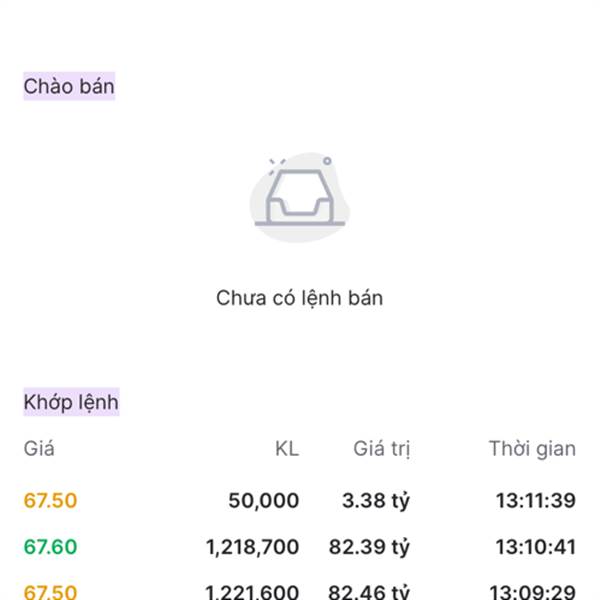Select the green 67.60 price

point(51,546)
